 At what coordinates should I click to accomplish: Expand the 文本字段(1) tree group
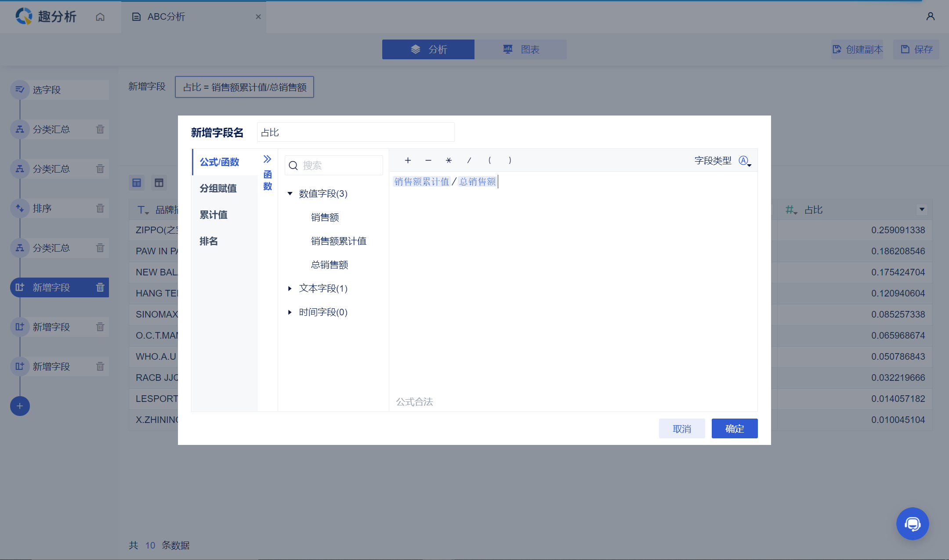point(290,289)
